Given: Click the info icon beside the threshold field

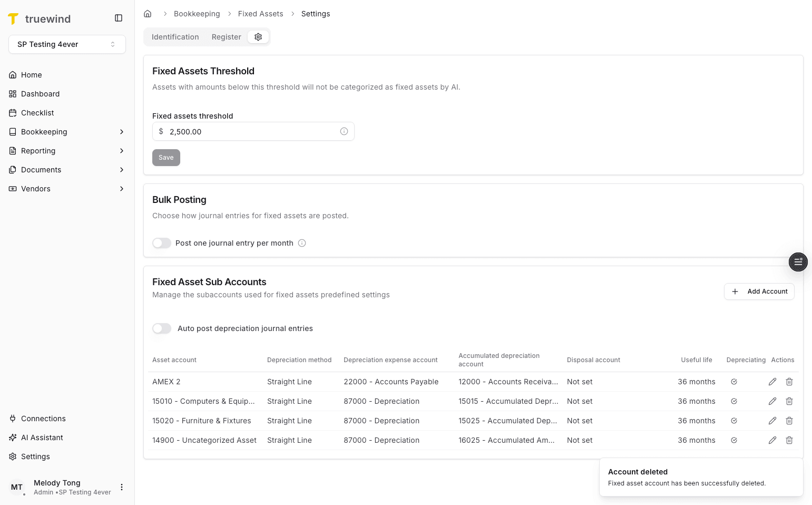Looking at the screenshot, I should [344, 131].
